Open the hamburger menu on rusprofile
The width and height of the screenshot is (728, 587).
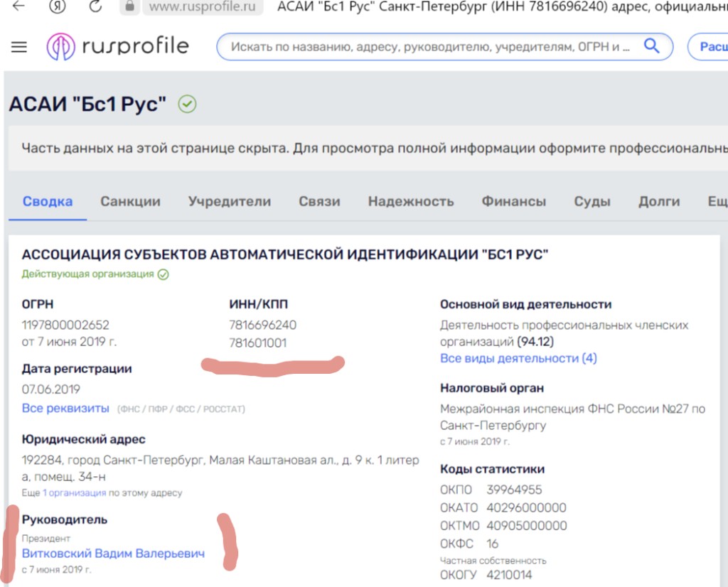tap(19, 47)
